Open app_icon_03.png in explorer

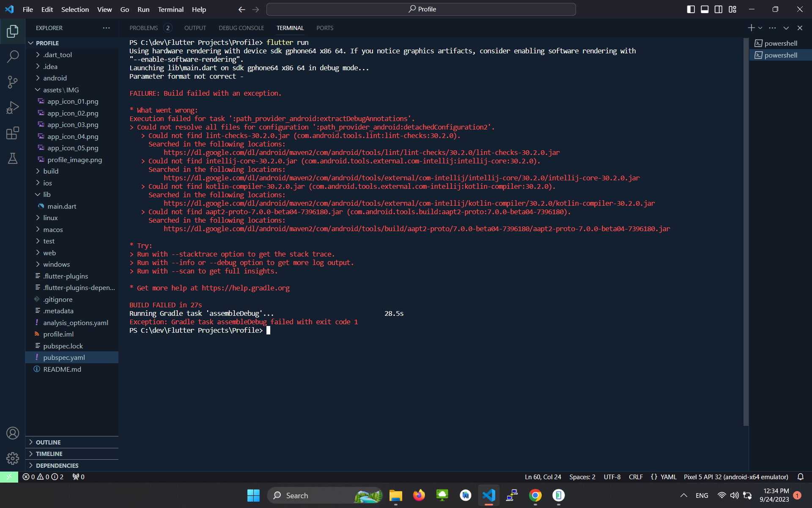[x=72, y=124]
